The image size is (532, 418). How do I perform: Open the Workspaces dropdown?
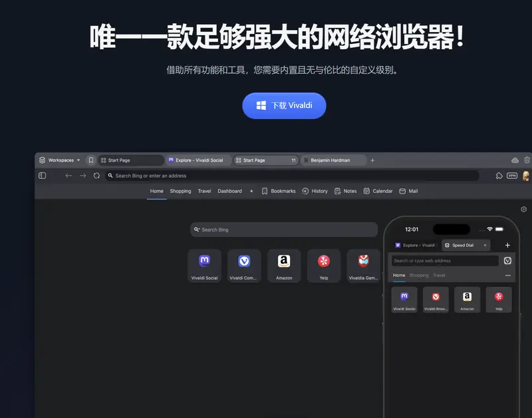pos(60,160)
